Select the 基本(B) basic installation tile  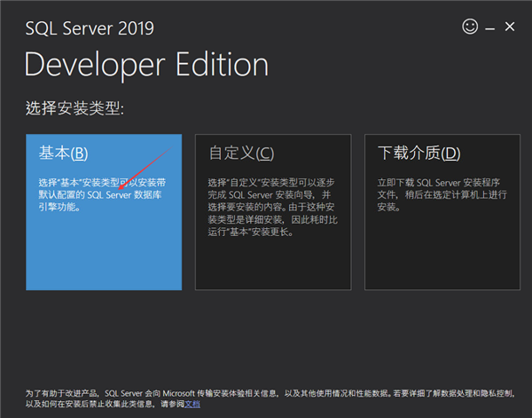(x=104, y=212)
